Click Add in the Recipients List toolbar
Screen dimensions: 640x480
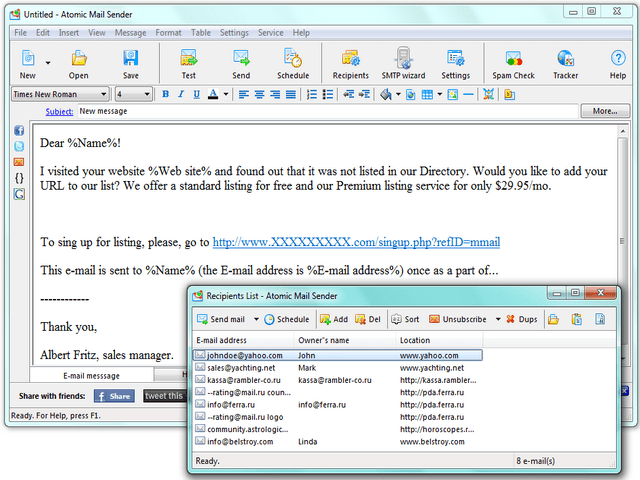334,319
